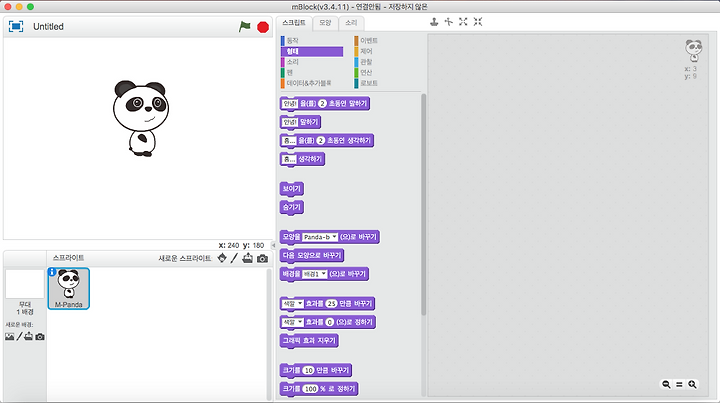
Task: Switch to the 소리 tab next to 모양
Action: [351, 22]
